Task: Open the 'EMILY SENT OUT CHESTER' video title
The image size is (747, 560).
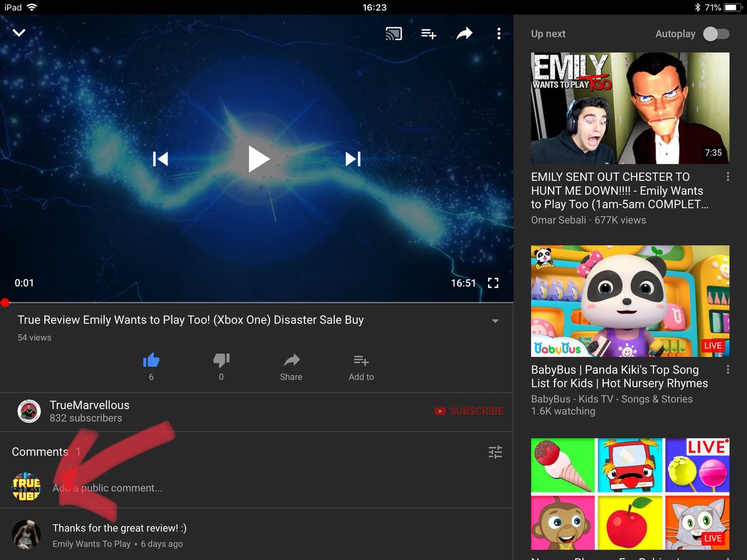Action: [619, 190]
